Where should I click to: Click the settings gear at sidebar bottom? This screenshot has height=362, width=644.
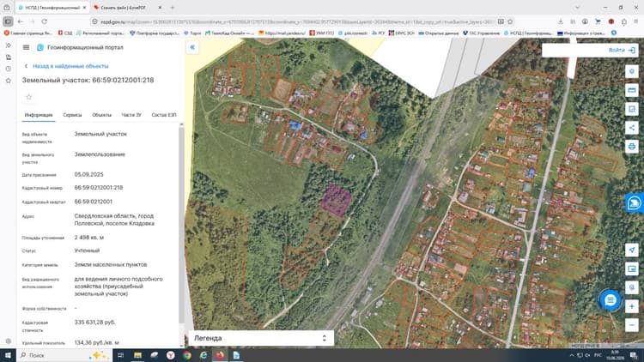click(9, 341)
